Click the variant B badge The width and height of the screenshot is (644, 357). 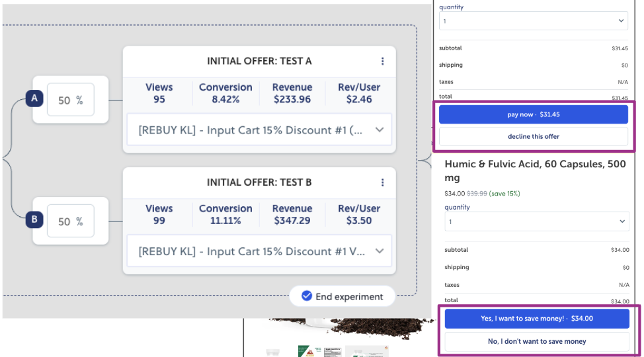click(34, 220)
